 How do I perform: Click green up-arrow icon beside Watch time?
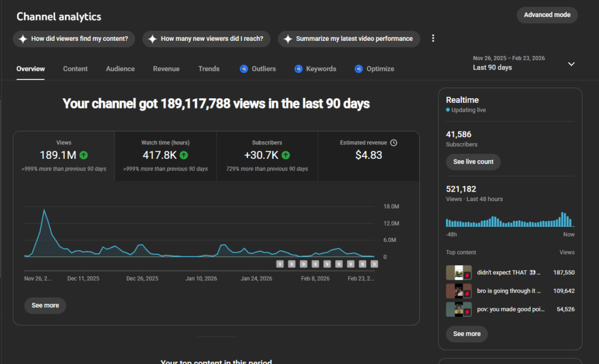tap(184, 155)
